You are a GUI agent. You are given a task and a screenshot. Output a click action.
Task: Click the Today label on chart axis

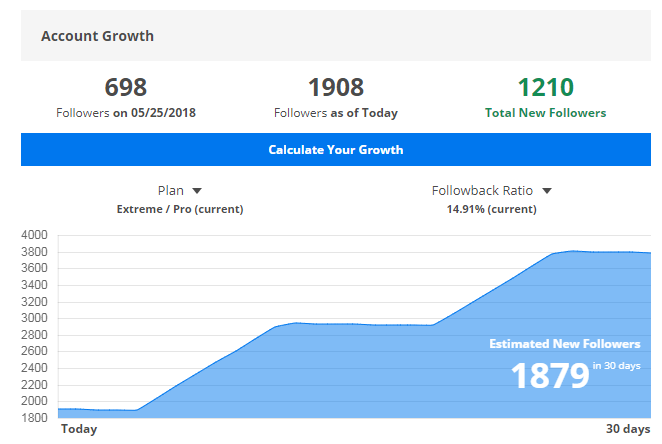coord(79,429)
